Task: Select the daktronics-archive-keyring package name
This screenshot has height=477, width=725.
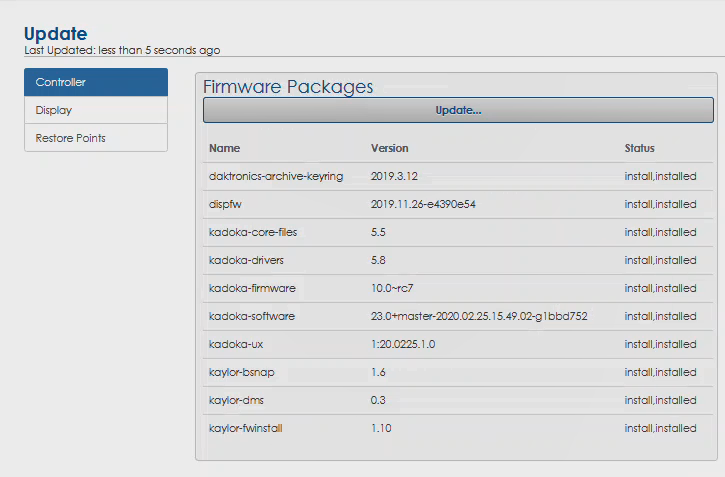Action: 276,177
